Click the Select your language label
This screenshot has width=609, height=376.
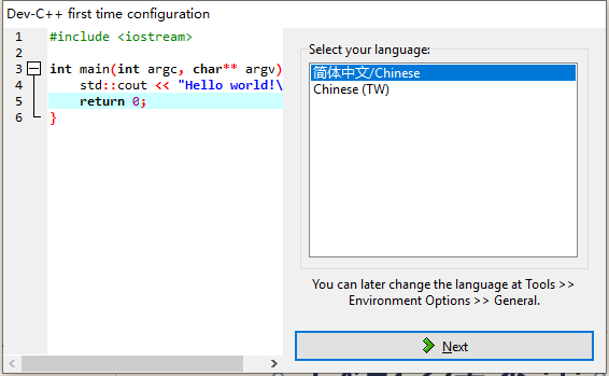[369, 50]
